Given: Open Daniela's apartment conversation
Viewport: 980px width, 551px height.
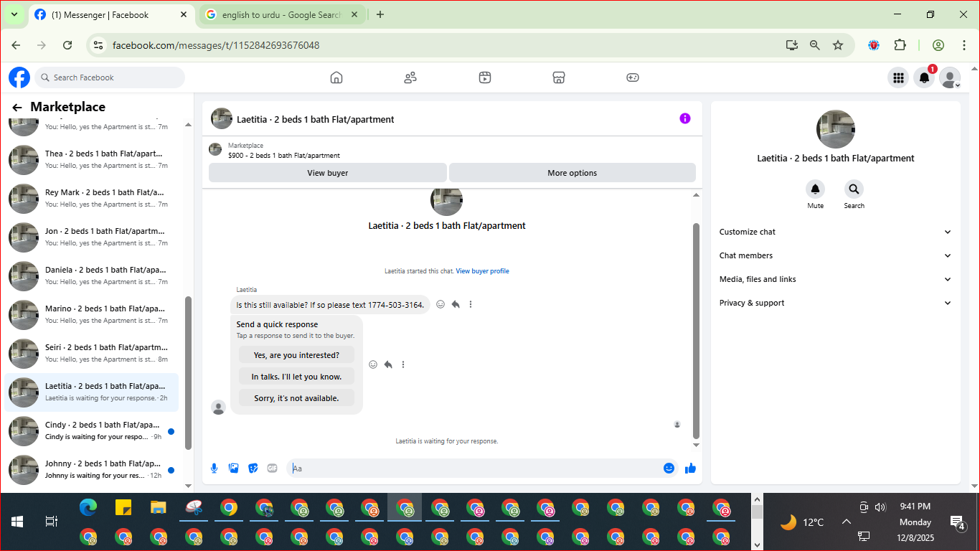Looking at the screenshot, I should 92,275.
